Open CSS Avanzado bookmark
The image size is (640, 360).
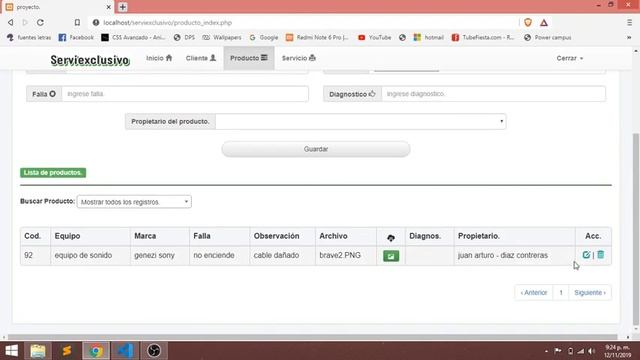pos(133,38)
